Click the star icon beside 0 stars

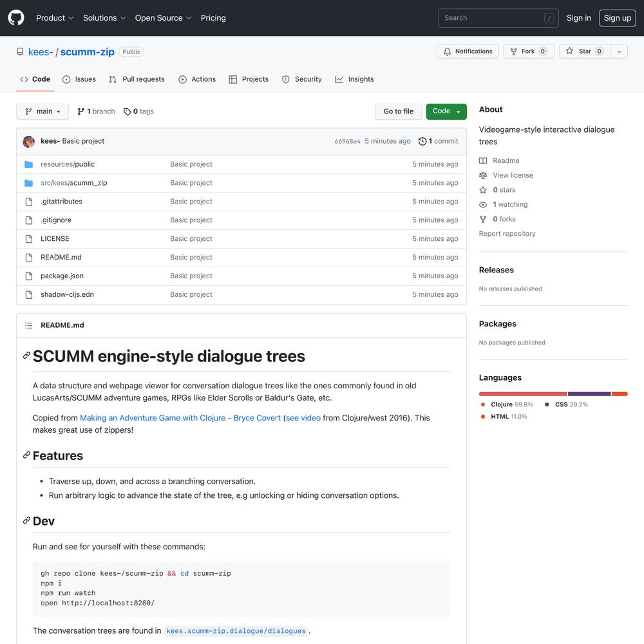coord(483,190)
